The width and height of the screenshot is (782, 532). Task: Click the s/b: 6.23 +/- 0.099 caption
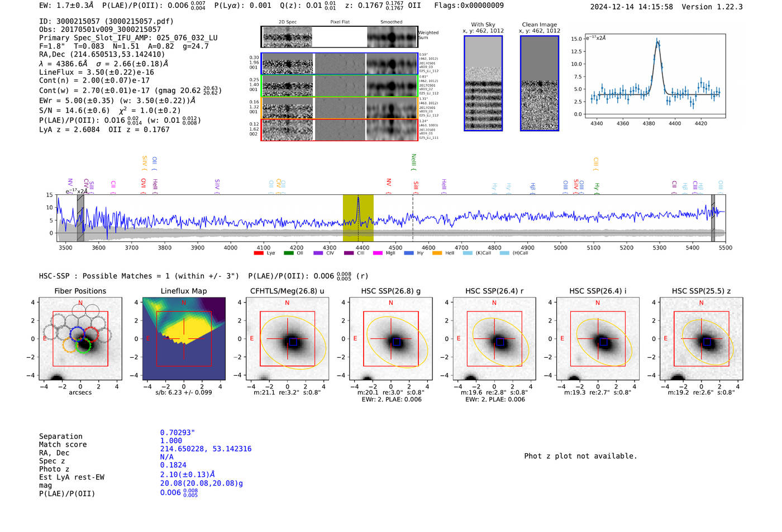[x=184, y=392]
